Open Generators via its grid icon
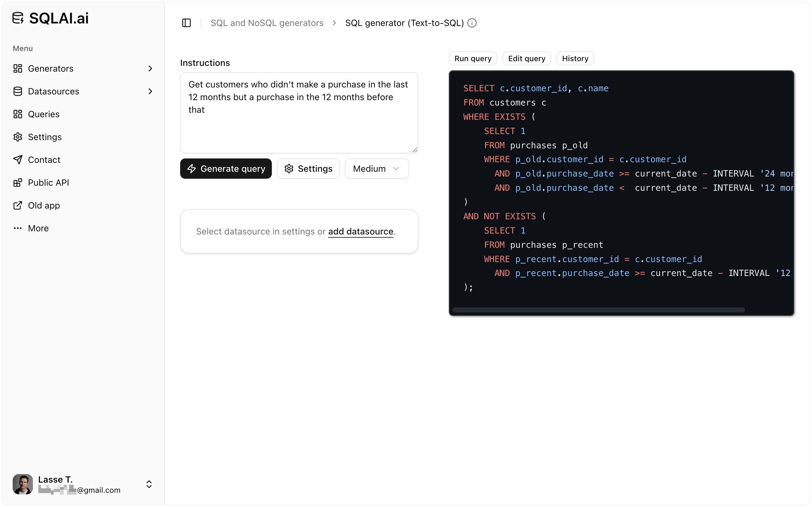Viewport: 812px width, 507px height. click(x=18, y=68)
